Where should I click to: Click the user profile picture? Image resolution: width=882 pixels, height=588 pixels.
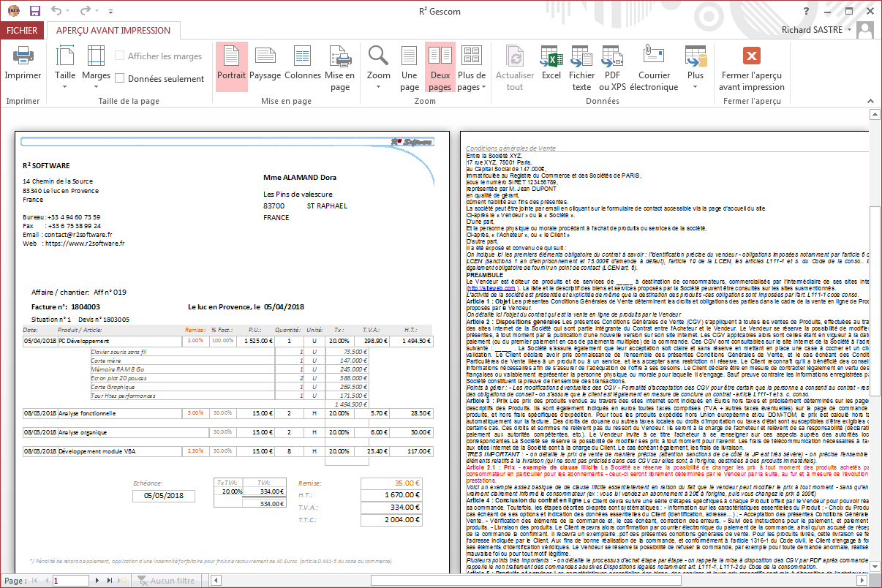tap(865, 30)
